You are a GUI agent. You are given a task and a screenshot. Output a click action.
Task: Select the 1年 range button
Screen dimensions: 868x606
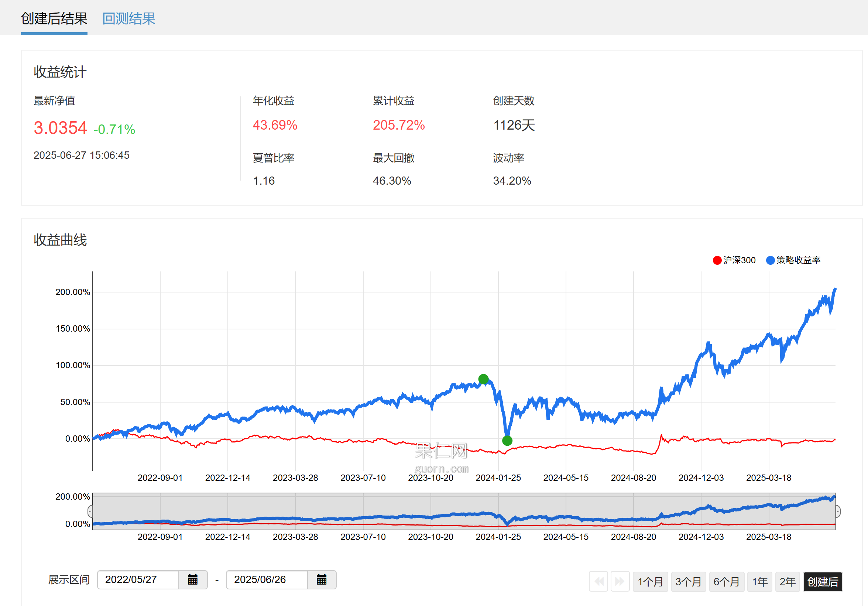[759, 581]
